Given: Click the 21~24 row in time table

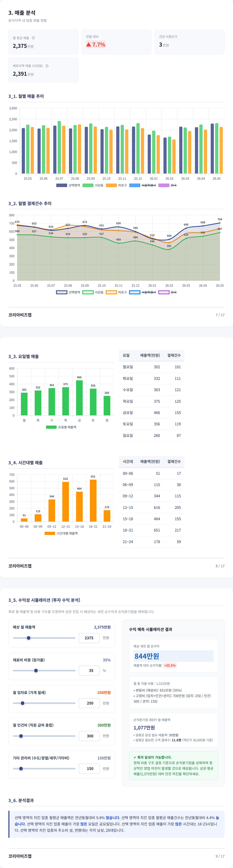Looking at the screenshot, I should [152, 542].
